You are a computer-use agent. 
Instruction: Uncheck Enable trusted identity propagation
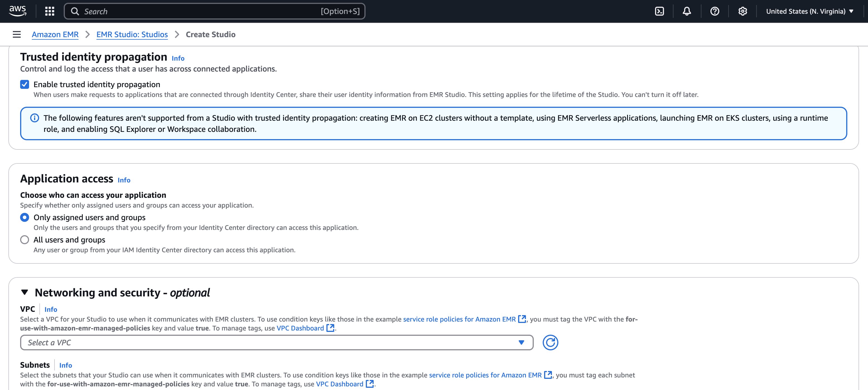[x=24, y=84]
